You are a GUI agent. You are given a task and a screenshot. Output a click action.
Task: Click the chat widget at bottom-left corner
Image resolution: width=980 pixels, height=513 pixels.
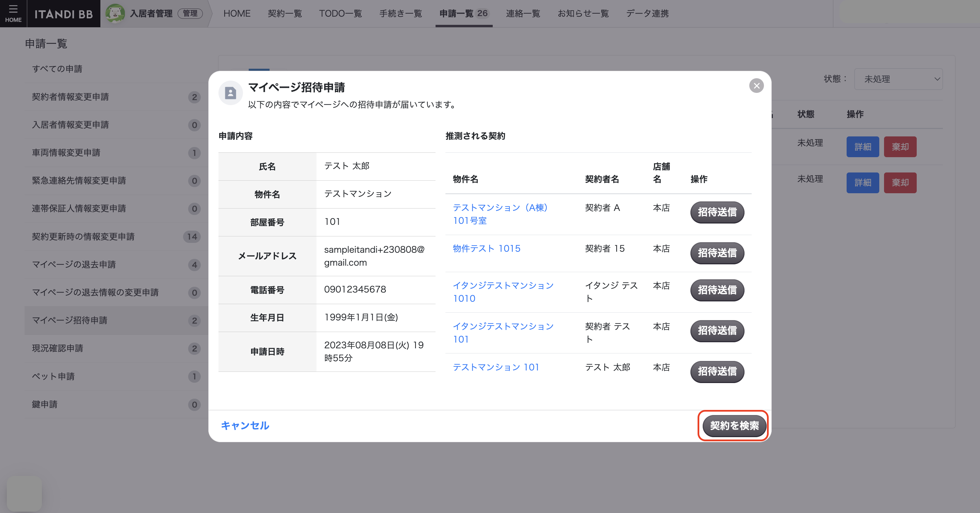pyautogui.click(x=24, y=493)
